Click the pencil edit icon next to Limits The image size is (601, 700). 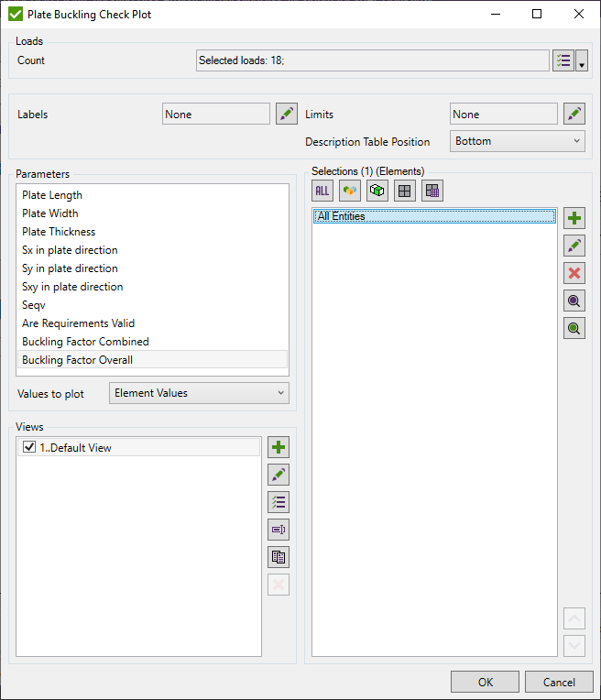pyautogui.click(x=574, y=115)
